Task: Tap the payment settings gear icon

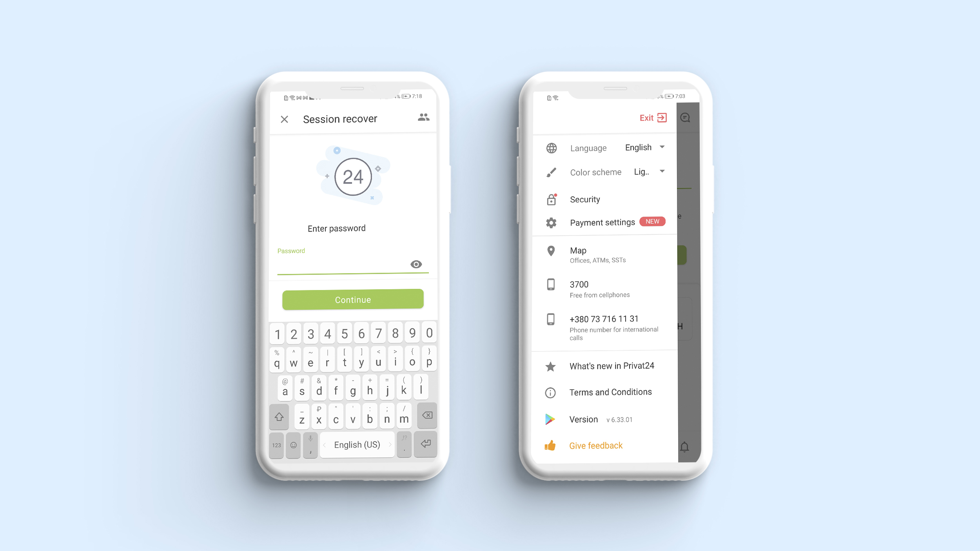Action: point(553,222)
